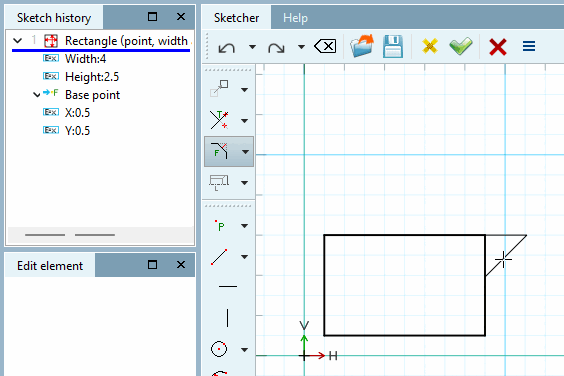This screenshot has width=564, height=376.
Task: Select the Width:4 parameter
Action: [86, 59]
